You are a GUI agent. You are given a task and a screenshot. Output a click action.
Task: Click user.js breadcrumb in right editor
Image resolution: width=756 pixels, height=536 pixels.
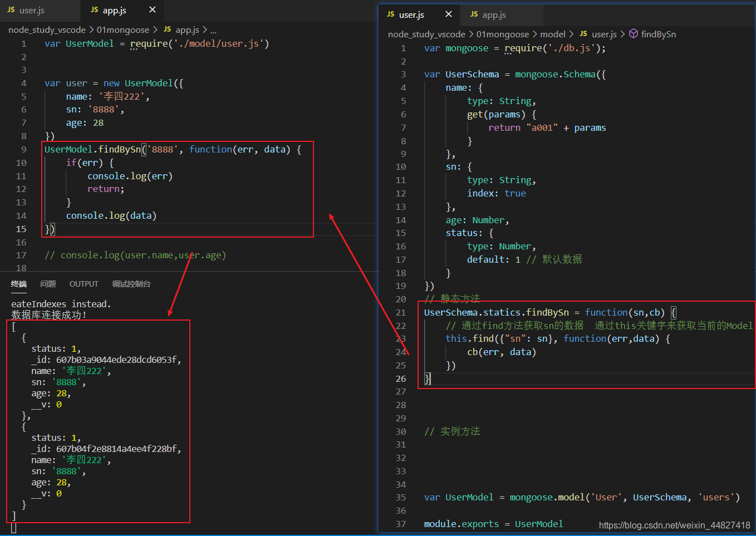(x=604, y=34)
